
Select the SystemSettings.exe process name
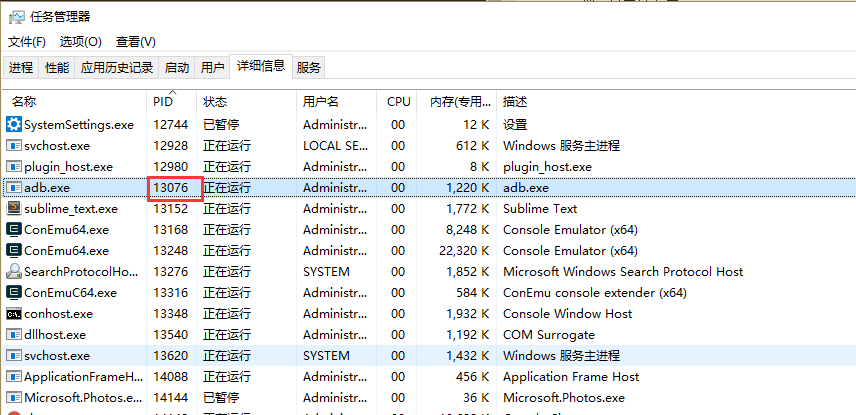[x=79, y=124]
